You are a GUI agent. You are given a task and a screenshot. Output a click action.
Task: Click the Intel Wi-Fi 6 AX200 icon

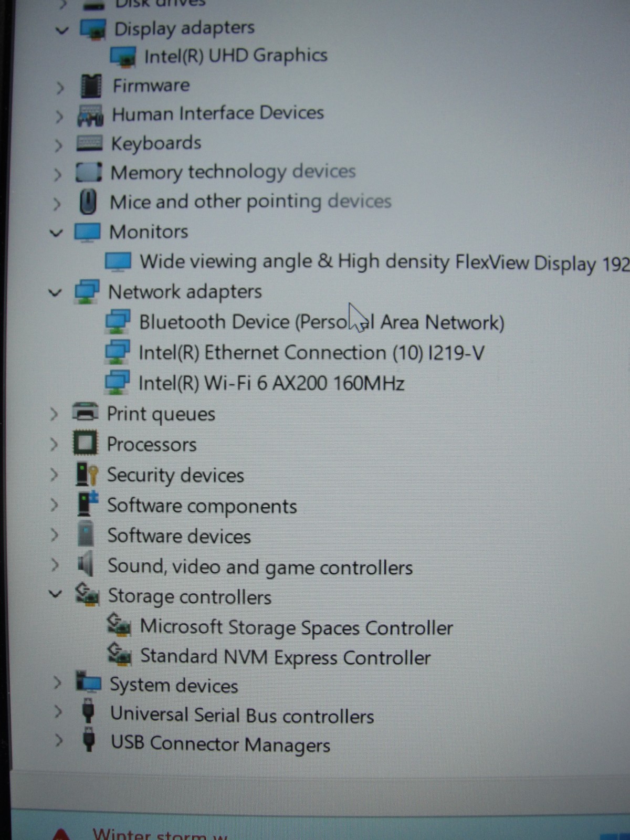tap(118, 383)
